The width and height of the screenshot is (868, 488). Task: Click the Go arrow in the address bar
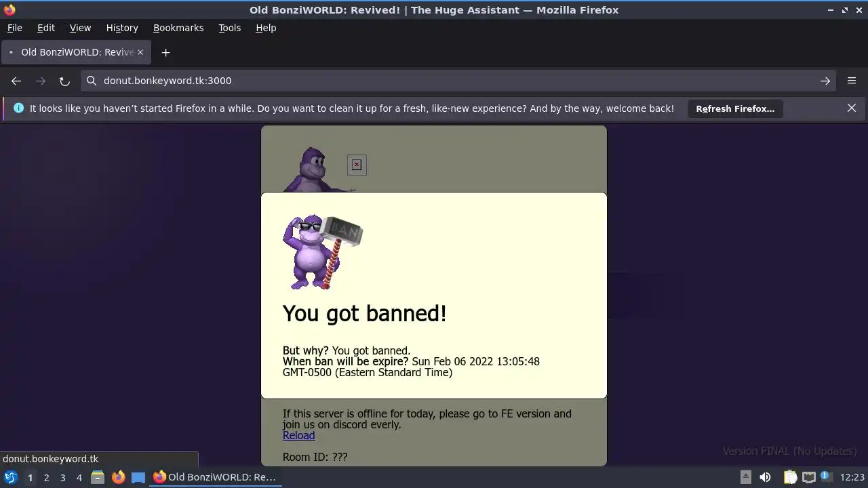pos(825,81)
